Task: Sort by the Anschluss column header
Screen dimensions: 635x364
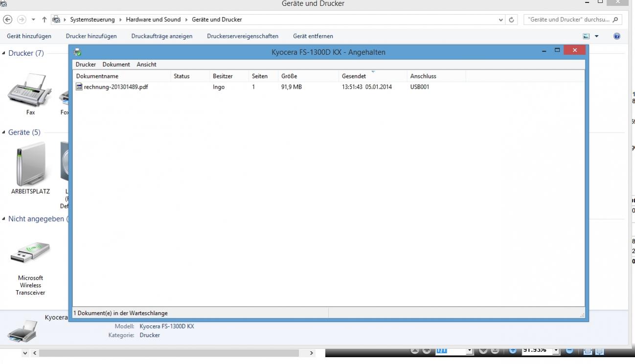Action: coord(436,76)
